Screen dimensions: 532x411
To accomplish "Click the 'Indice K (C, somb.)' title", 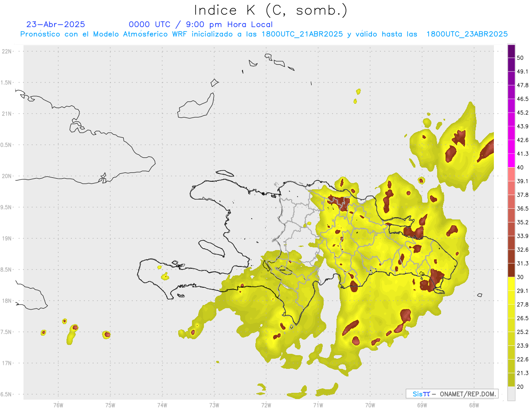I will click(x=271, y=11).
